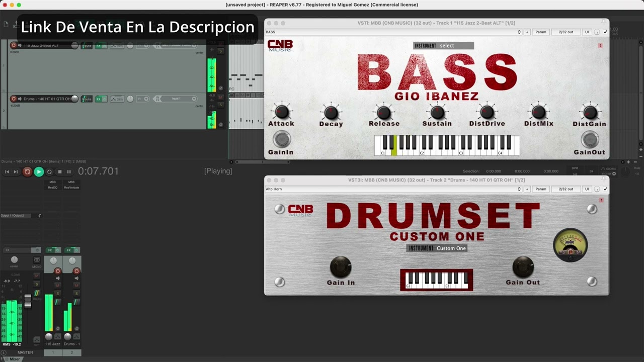Screen dimensions: 644x362
Task: Open INSTRUMENT Custom One dropdown in DRUMSET
Action: pos(437,248)
